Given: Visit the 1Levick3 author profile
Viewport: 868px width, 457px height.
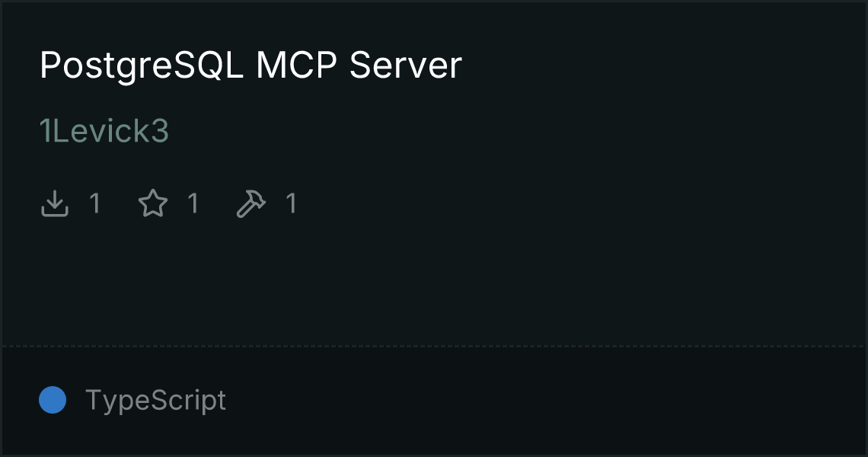Looking at the screenshot, I should tap(104, 131).
